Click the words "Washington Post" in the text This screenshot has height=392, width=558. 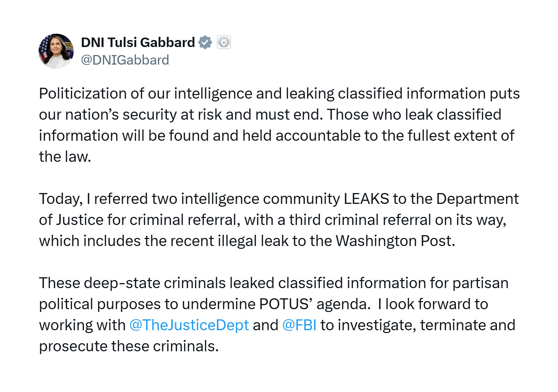tap(395, 241)
